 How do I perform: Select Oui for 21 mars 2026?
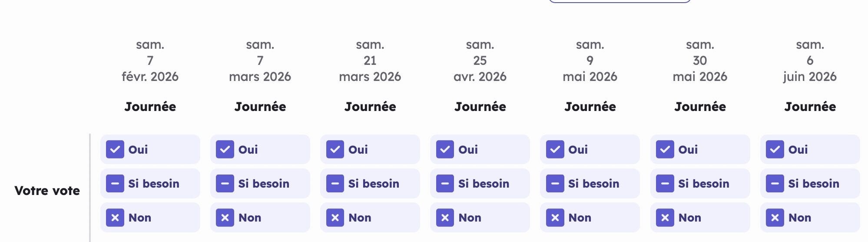pos(370,149)
